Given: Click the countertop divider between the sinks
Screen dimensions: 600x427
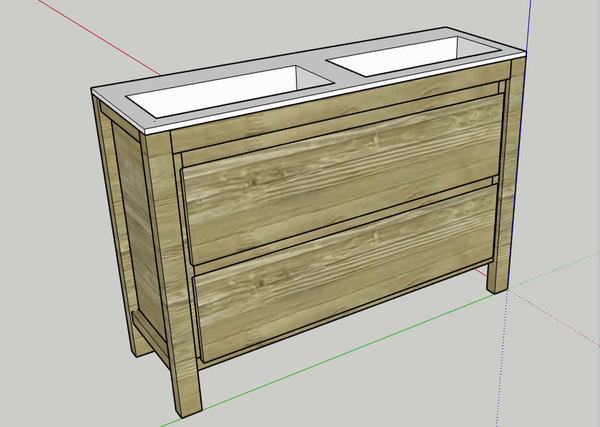Looking at the screenshot, I should pos(327,73).
